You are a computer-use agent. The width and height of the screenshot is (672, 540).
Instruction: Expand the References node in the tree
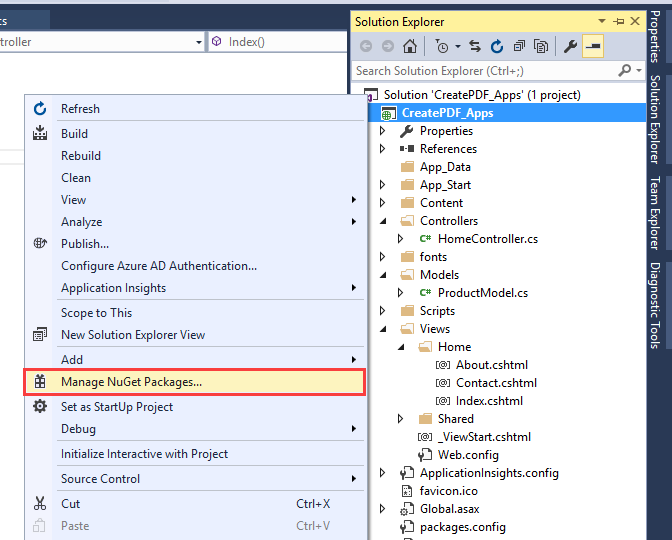point(382,149)
